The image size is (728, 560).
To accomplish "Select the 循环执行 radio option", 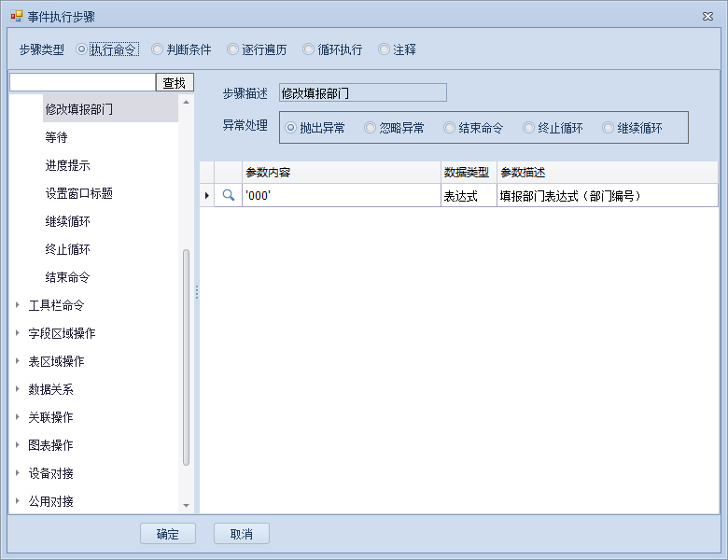I will 309,49.
